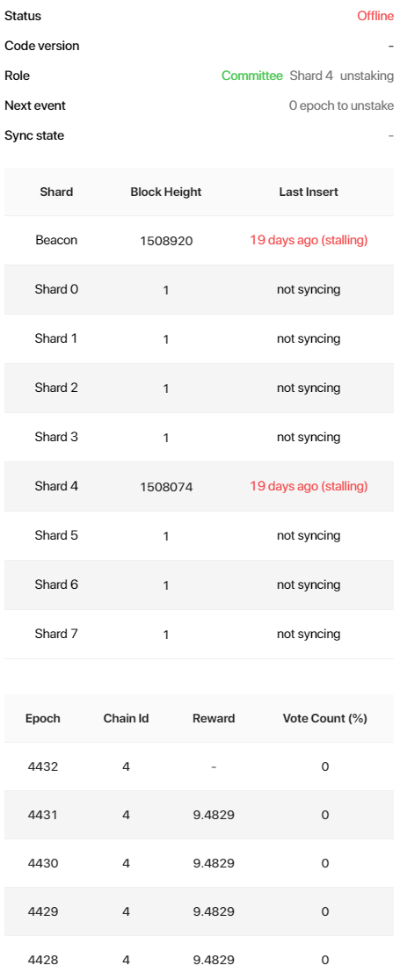Click Beacon block height 1508920
Viewport: 400px width, 980px height.
165,241
